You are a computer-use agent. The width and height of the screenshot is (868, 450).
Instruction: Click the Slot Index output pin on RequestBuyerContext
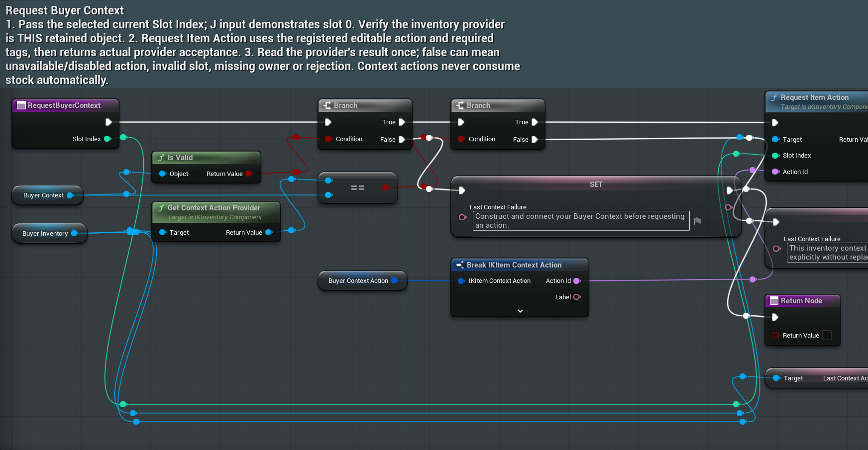click(x=107, y=139)
